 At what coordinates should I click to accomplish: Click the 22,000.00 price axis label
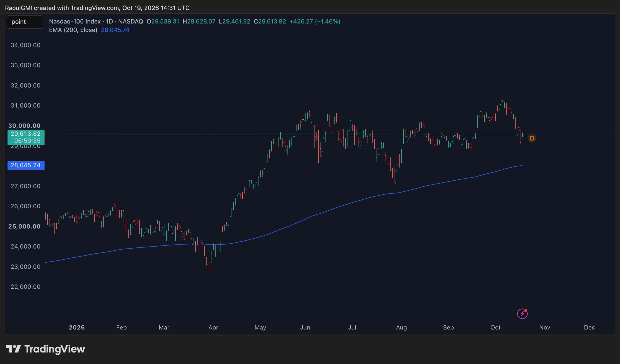[26, 287]
